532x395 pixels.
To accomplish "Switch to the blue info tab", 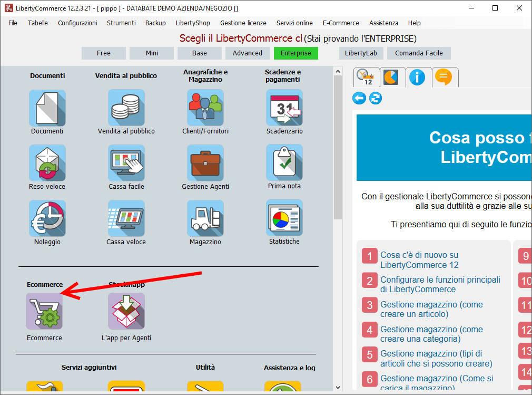I will pyautogui.click(x=417, y=78).
